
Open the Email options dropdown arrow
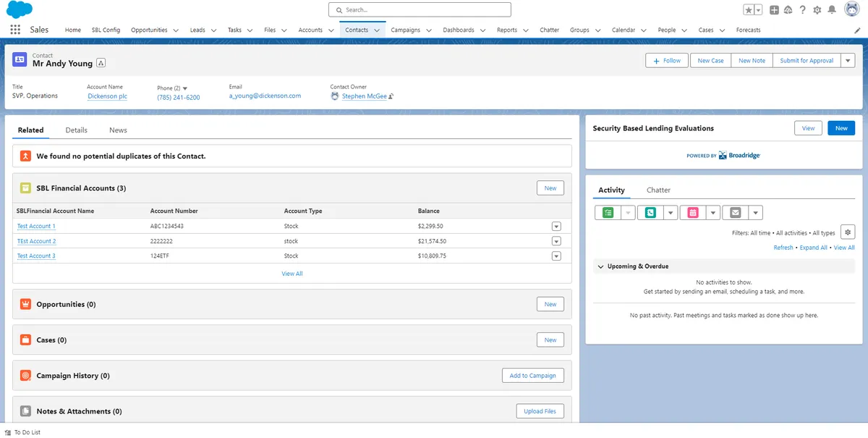click(x=756, y=213)
